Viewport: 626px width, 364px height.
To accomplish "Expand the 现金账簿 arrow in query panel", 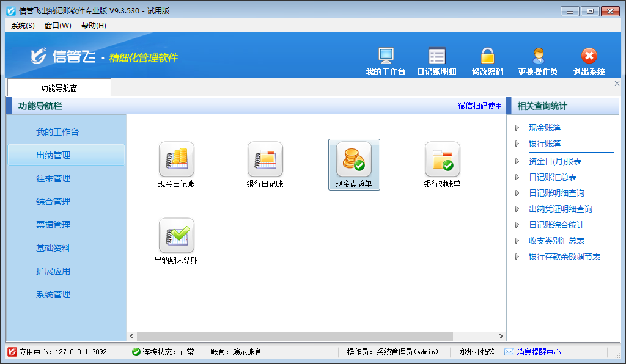I will 517,128.
